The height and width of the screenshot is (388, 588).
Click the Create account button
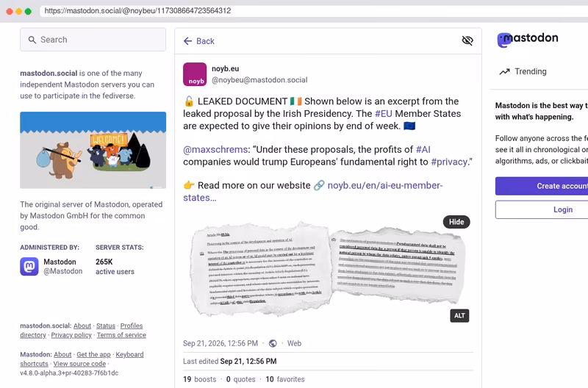tap(542, 186)
